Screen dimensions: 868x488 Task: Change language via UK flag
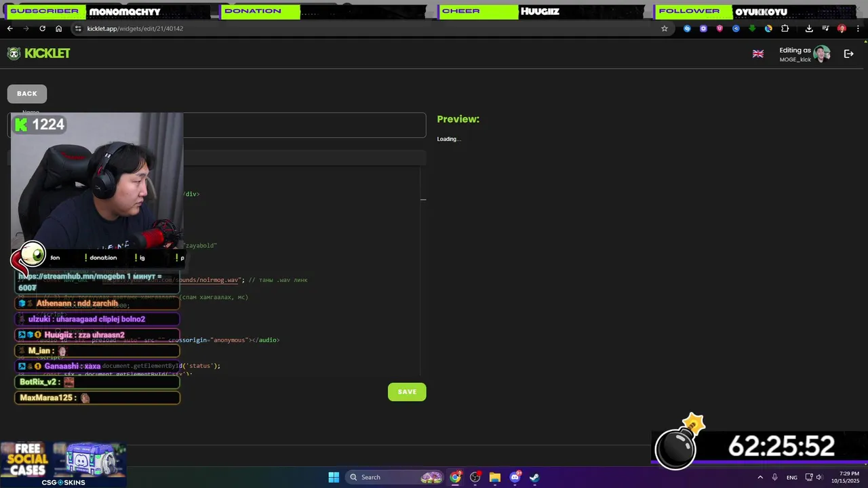pos(758,54)
